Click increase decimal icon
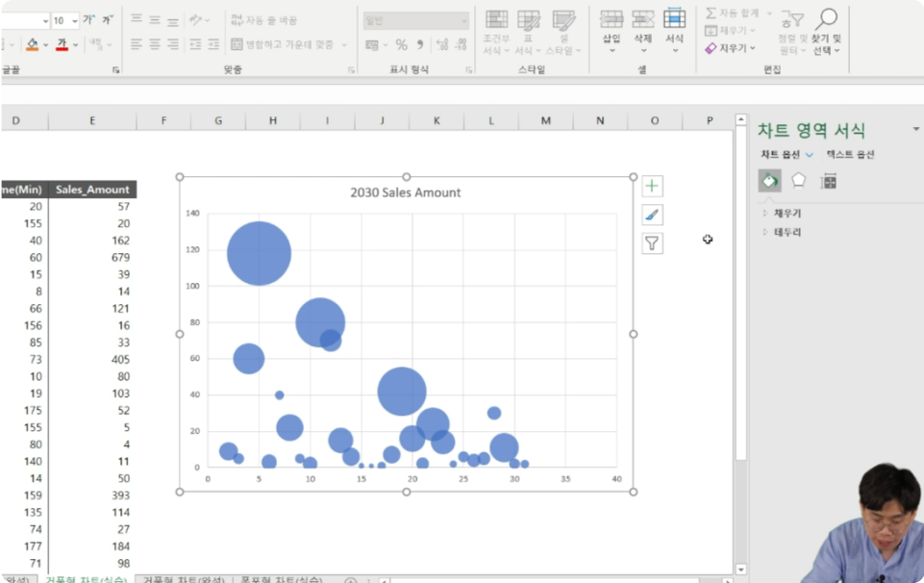The image size is (924, 583). [x=442, y=45]
